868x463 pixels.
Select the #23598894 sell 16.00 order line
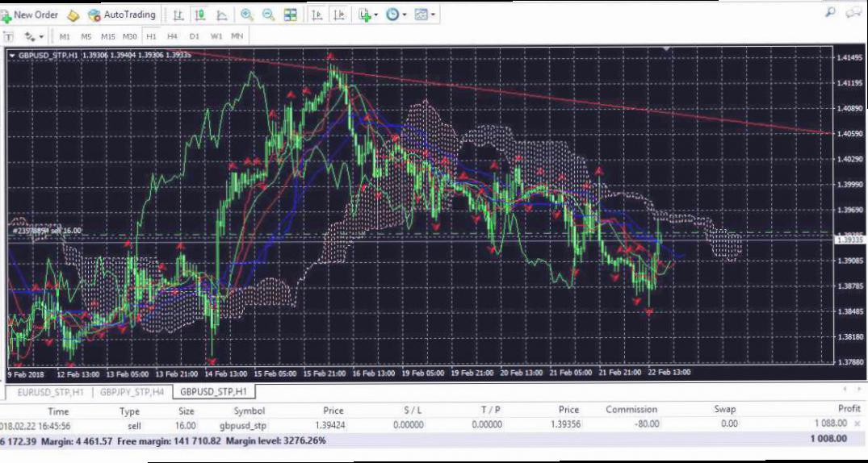[47, 231]
